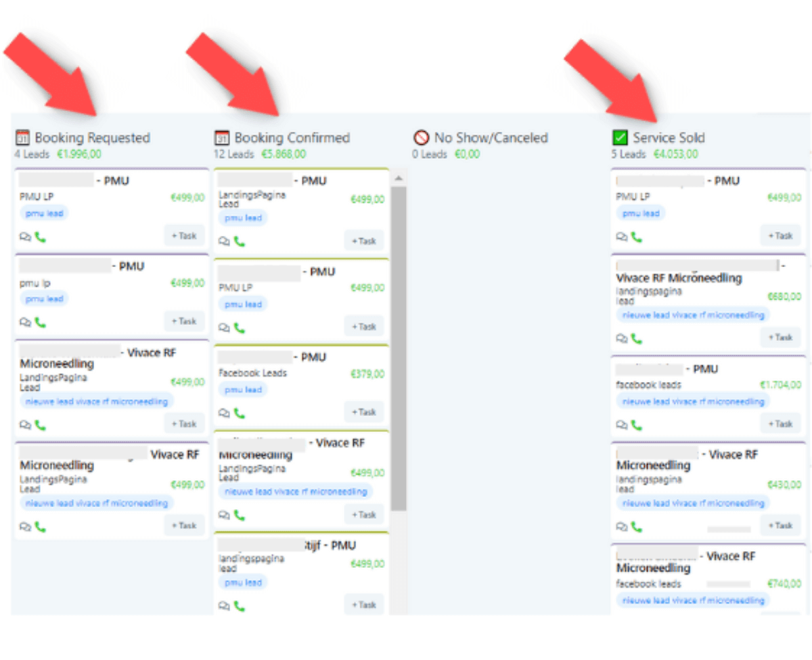Image resolution: width=812 pixels, height=660 pixels.
Task: Click the €1.996,00 column total
Action: 79,154
